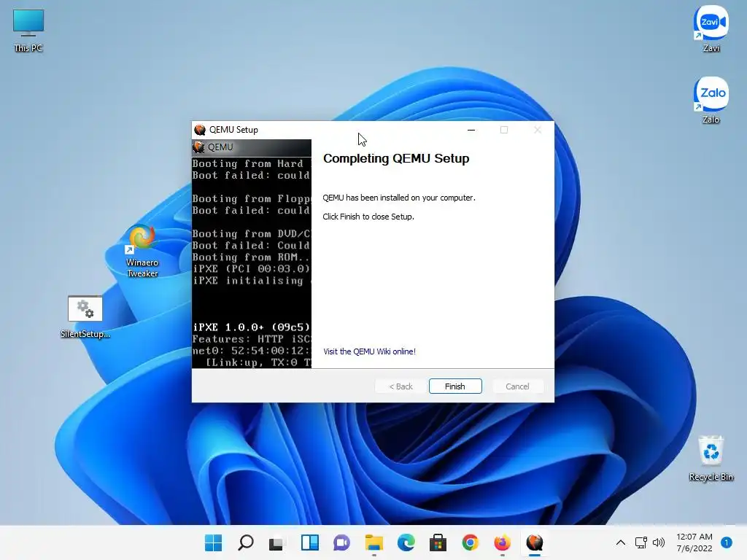Expand the hidden system tray icons chevron

click(x=620, y=542)
